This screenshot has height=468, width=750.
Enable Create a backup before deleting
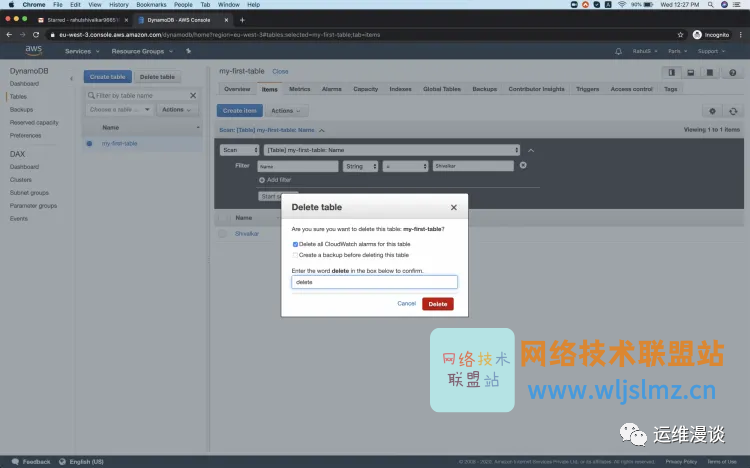tap(295, 255)
